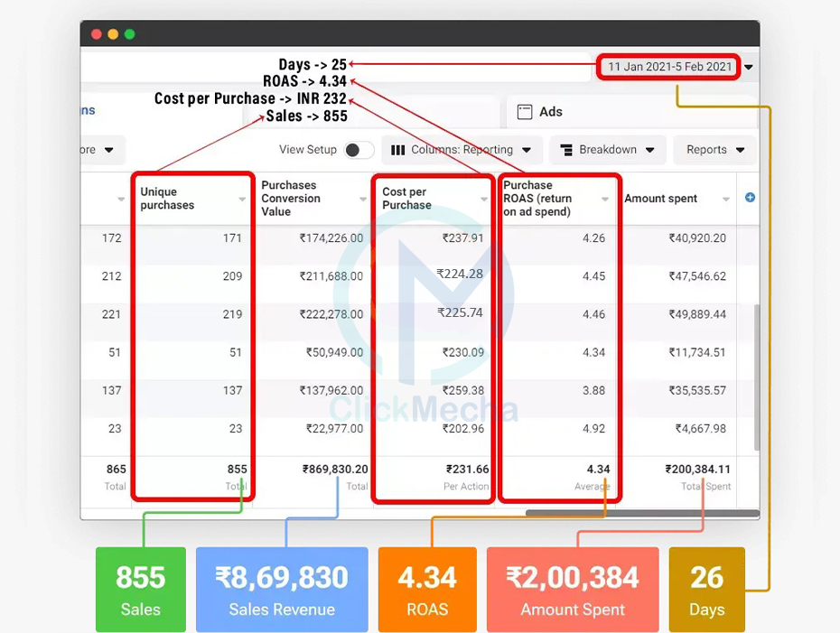
Task: Click the Breakdown stacked-lines icon
Action: 566,150
